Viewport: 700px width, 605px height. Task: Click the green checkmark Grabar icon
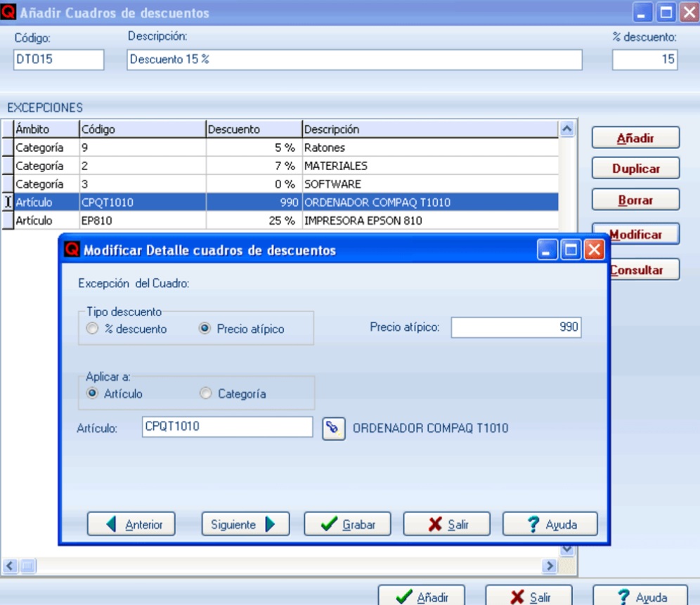click(330, 523)
